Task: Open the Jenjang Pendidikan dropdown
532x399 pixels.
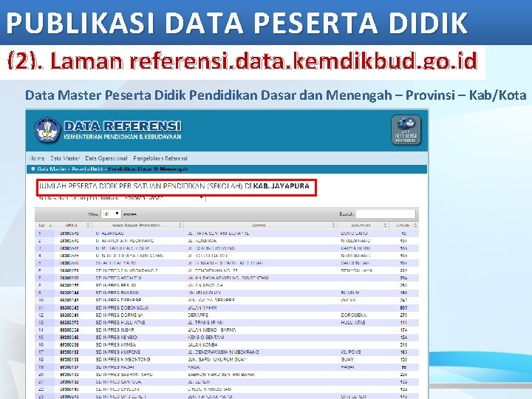Action: 164,198
